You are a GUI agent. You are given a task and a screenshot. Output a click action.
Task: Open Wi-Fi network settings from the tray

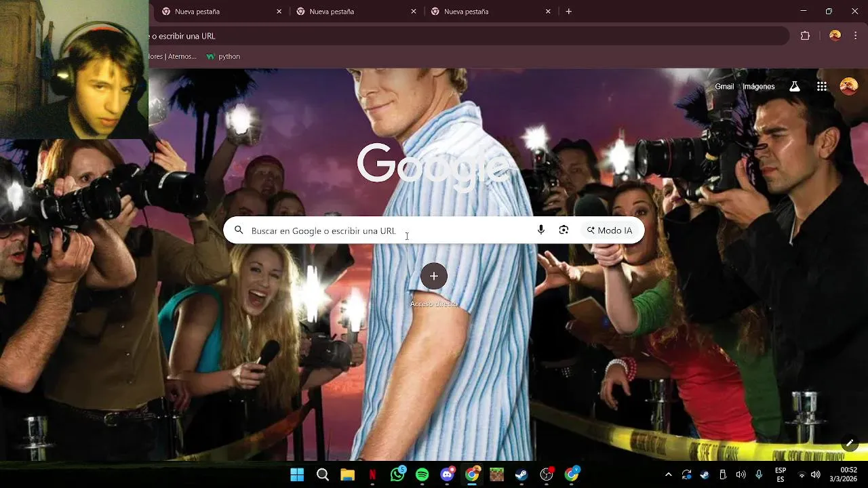(802, 474)
